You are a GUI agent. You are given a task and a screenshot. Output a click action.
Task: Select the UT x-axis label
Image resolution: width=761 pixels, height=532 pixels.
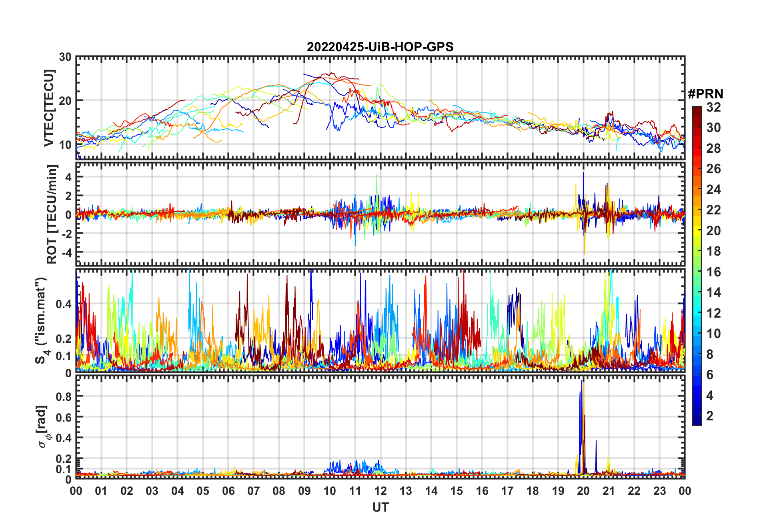coord(380,508)
